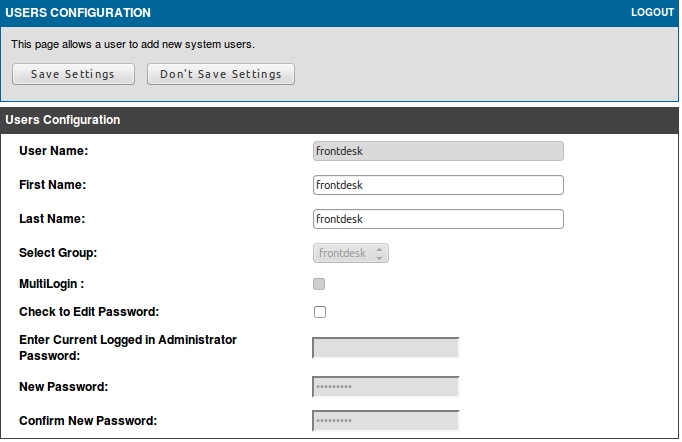Click the Confirm New Password field

pyautogui.click(x=386, y=421)
